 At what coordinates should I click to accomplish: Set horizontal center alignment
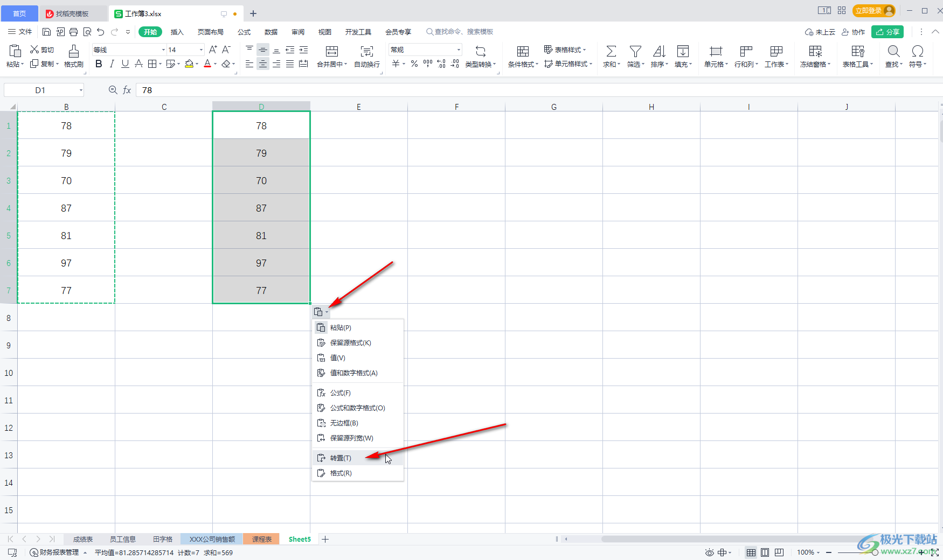click(262, 64)
